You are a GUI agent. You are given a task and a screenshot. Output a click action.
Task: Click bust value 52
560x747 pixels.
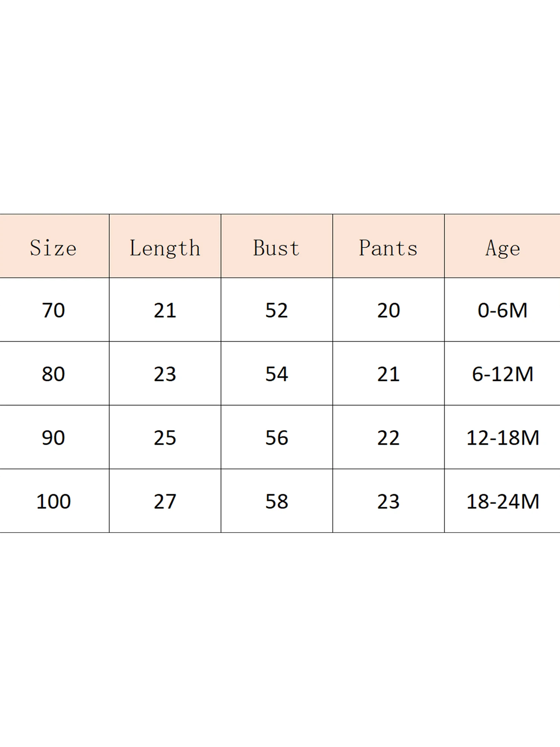point(277,310)
